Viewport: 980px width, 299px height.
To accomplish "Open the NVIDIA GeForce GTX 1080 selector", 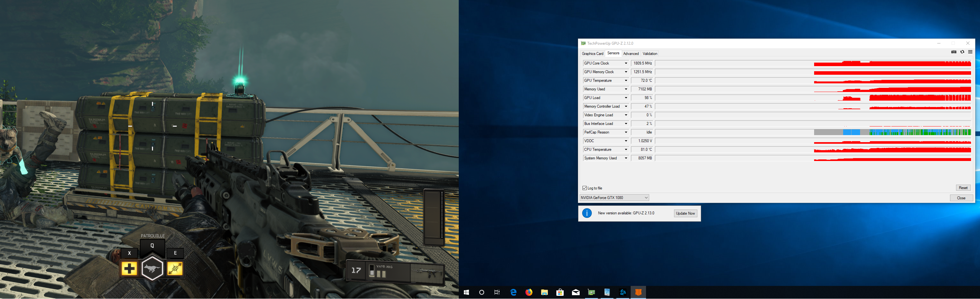I will point(614,198).
